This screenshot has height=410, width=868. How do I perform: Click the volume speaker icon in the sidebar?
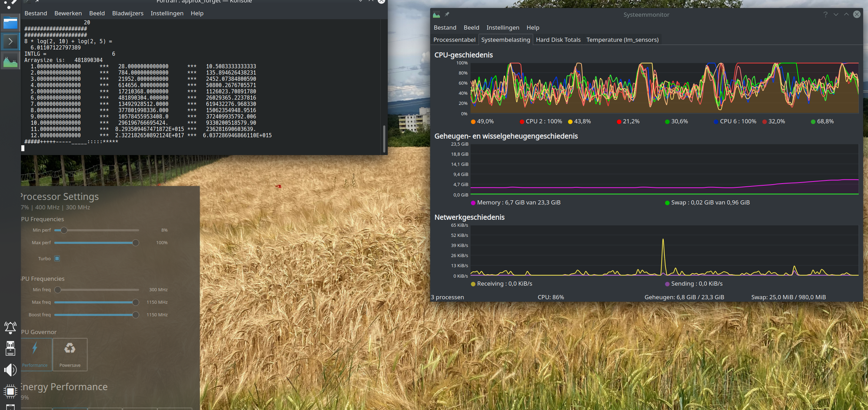coord(10,370)
